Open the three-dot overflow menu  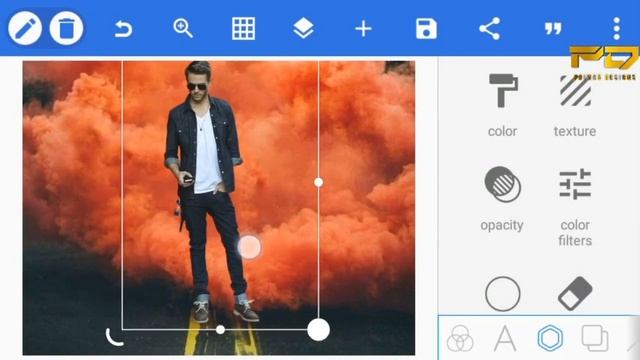point(616,29)
